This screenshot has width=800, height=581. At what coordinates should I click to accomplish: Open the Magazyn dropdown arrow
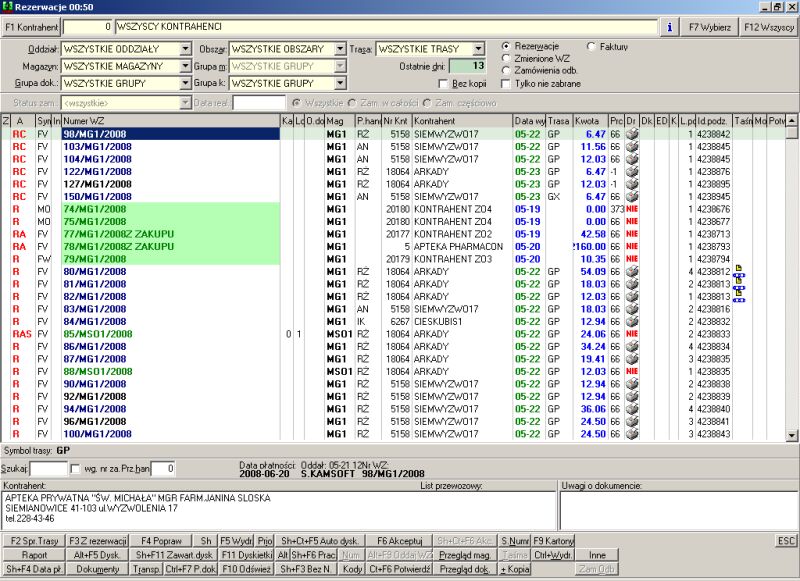point(185,66)
